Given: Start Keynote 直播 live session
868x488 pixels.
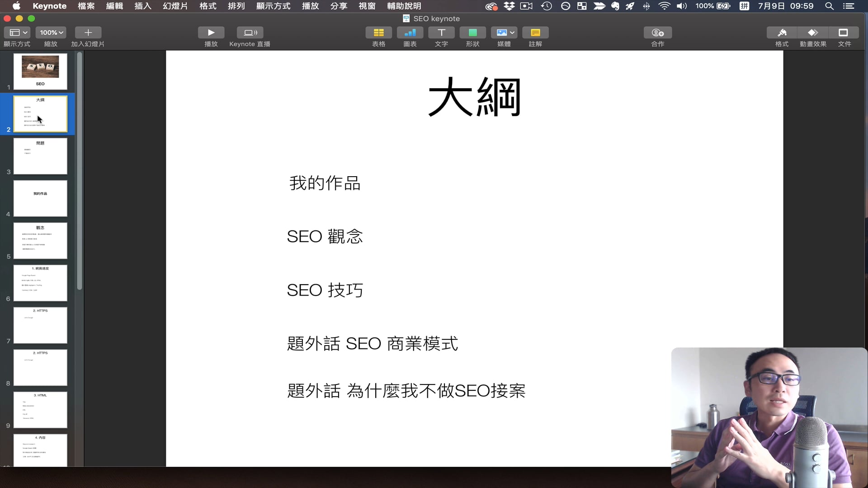Looking at the screenshot, I should (250, 33).
